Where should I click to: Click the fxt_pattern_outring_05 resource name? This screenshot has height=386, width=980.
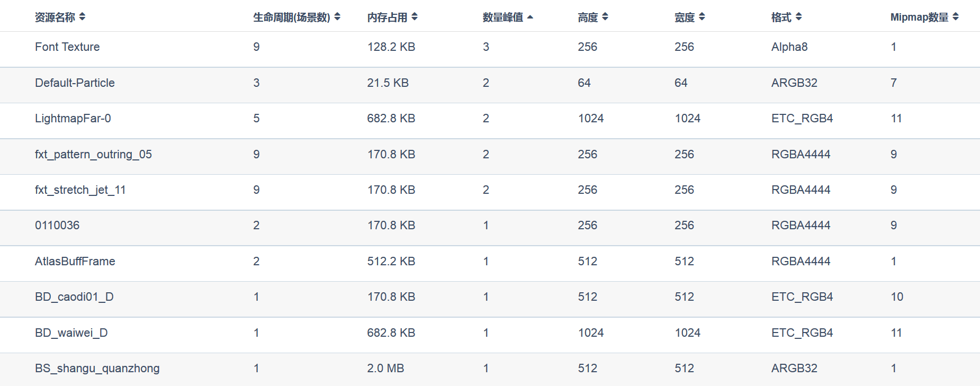click(93, 155)
